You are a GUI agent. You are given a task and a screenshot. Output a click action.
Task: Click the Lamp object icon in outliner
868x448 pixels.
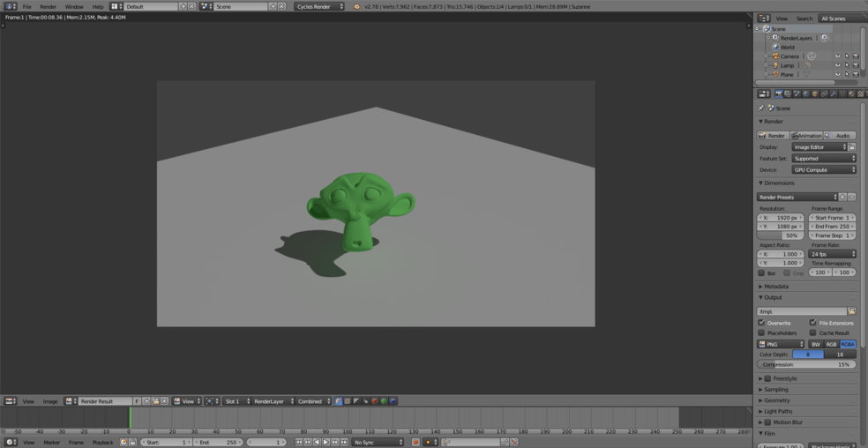(x=776, y=65)
